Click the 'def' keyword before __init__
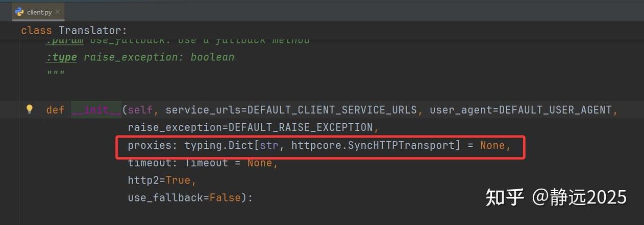This screenshot has height=225, width=644. pyautogui.click(x=55, y=110)
